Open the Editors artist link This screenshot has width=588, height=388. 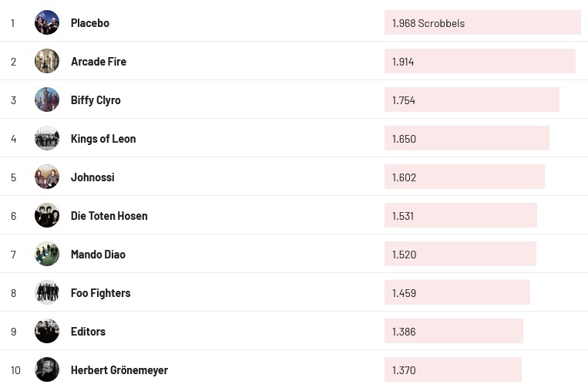(88, 332)
